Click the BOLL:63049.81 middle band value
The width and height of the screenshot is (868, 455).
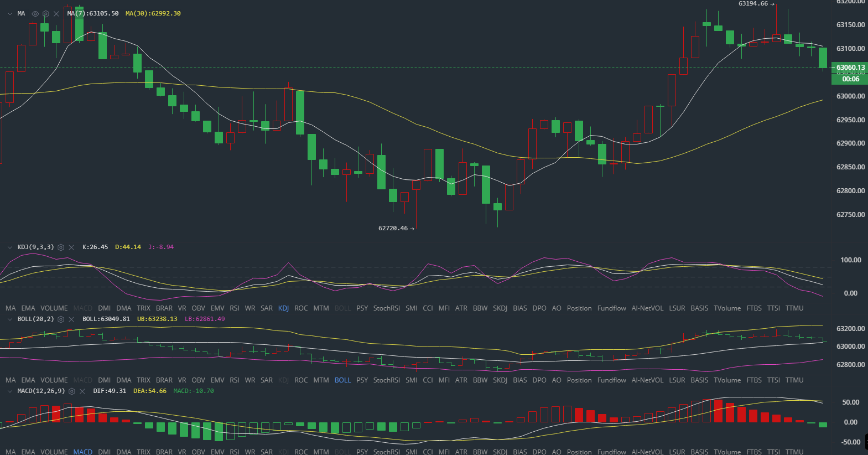pos(106,319)
